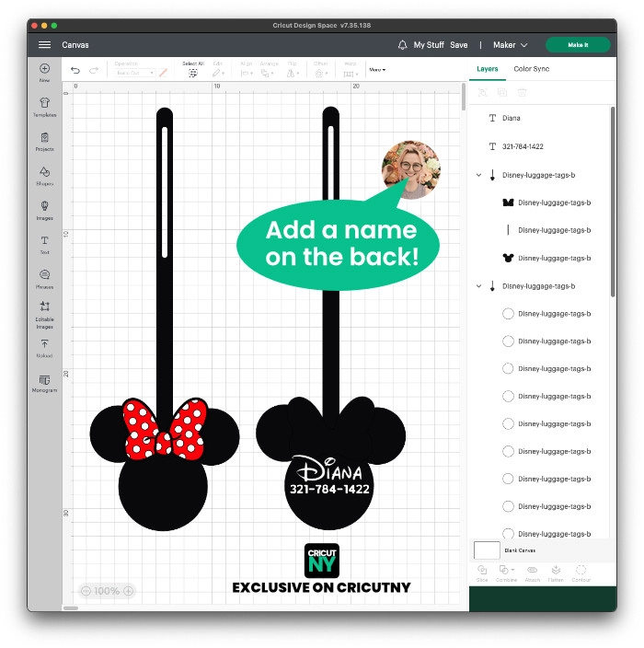Open the More dropdown in toolbar

click(x=377, y=70)
